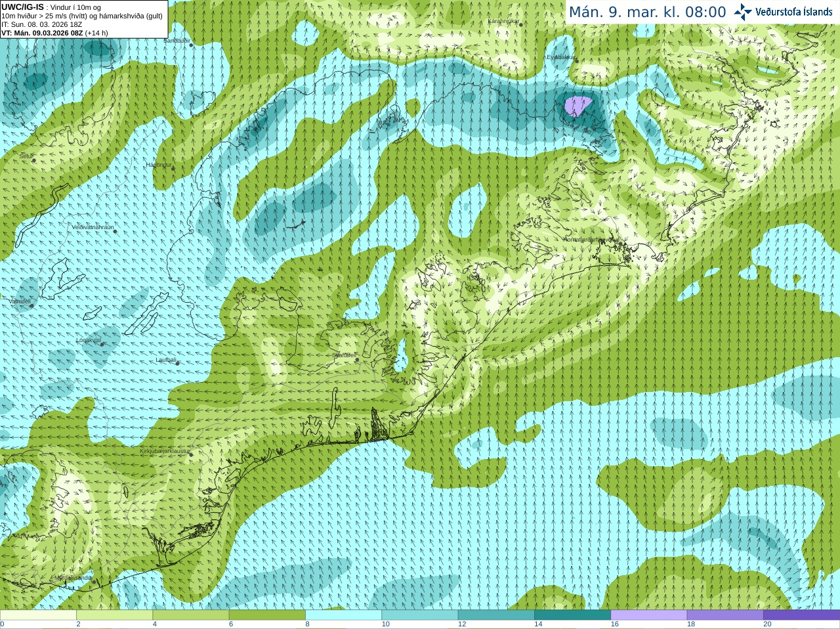Image resolution: width=840 pixels, height=629 pixels.
Task: Click the 10m hviður > 25 m/s description line
Action: (x=82, y=16)
